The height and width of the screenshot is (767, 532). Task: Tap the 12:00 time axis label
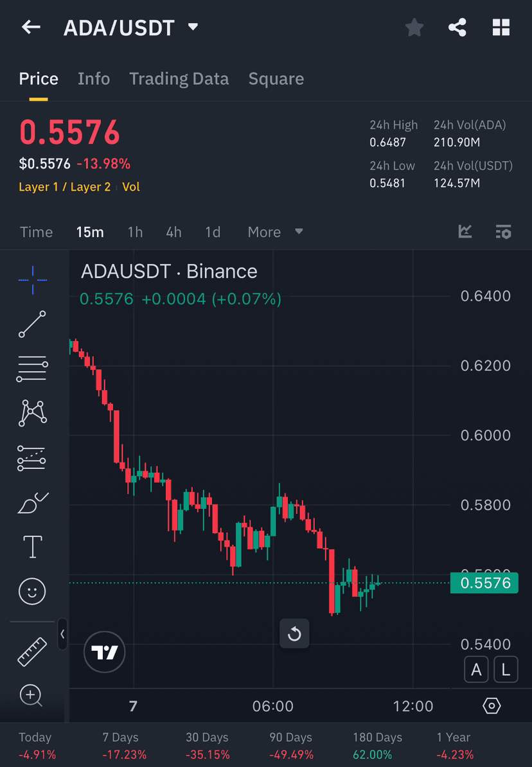pos(413,707)
